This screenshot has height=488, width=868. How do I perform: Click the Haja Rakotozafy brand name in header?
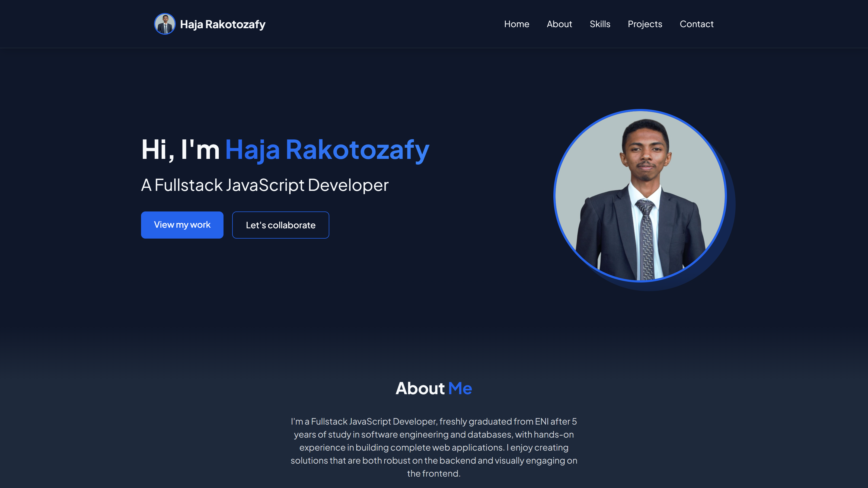[223, 24]
